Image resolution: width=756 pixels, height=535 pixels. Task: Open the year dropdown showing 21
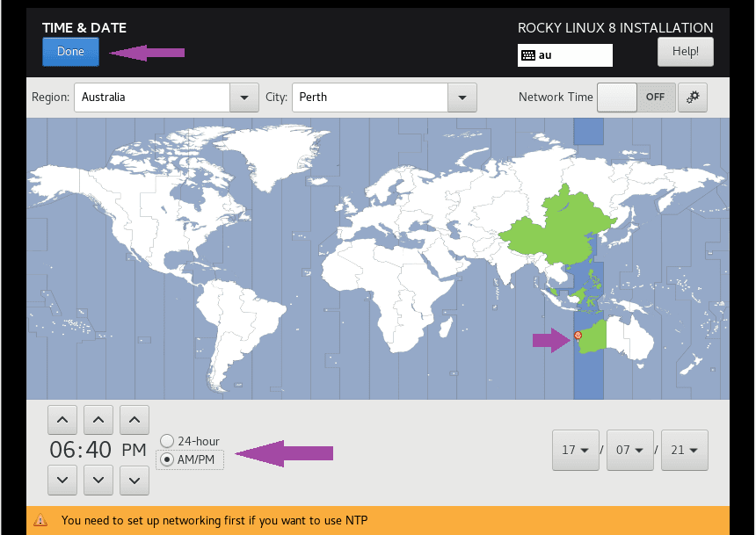click(685, 450)
